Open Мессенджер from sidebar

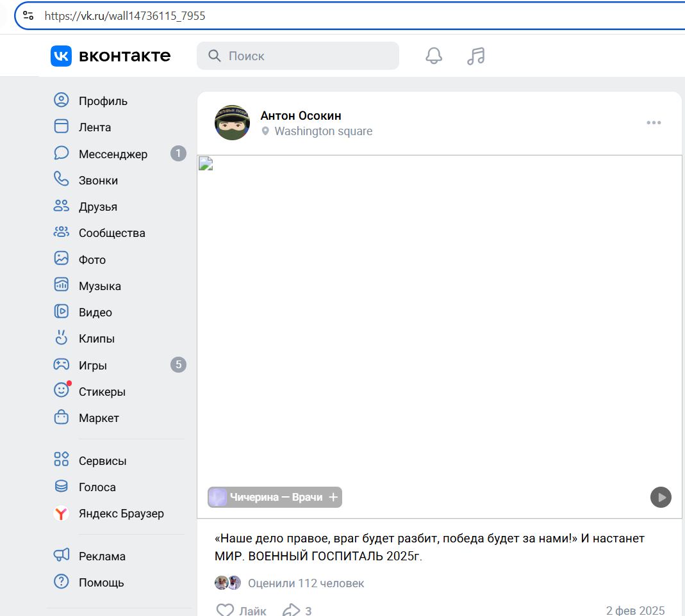pos(113,154)
